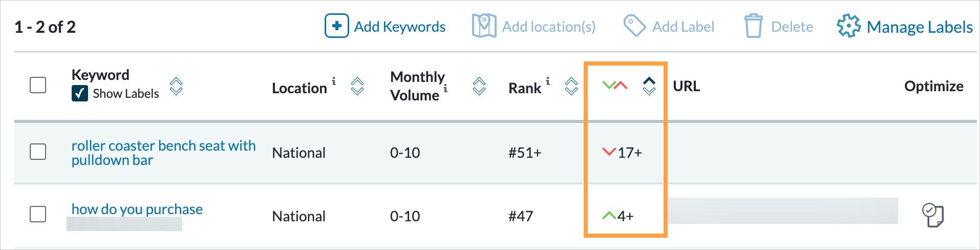Click the Rank column info icon
Viewport: 980px width, 250px height.
548,81
